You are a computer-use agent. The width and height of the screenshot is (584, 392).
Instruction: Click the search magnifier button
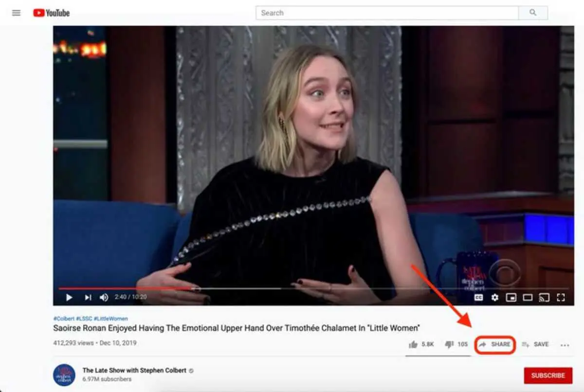click(x=533, y=13)
